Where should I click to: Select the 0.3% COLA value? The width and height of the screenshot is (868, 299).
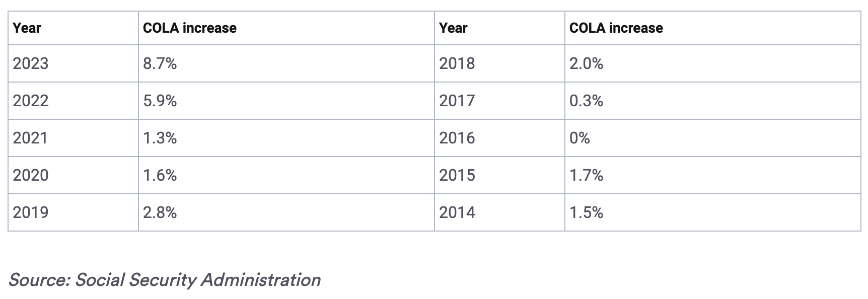tap(586, 101)
